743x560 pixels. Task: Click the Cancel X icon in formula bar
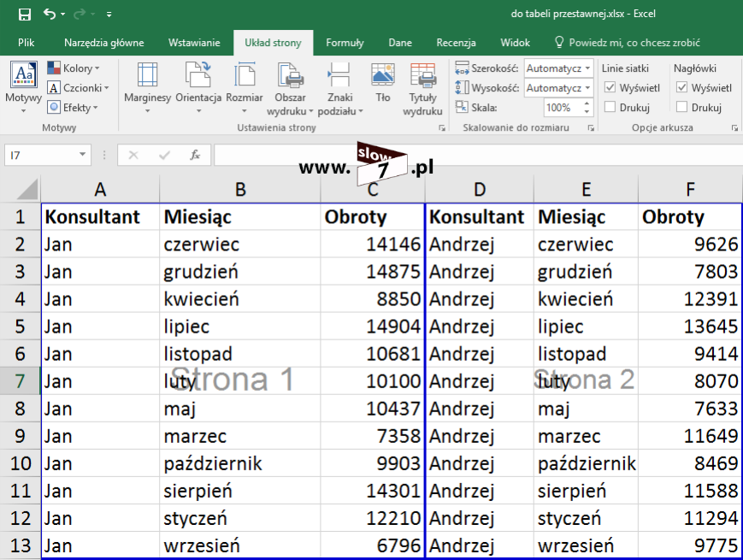coord(133,156)
